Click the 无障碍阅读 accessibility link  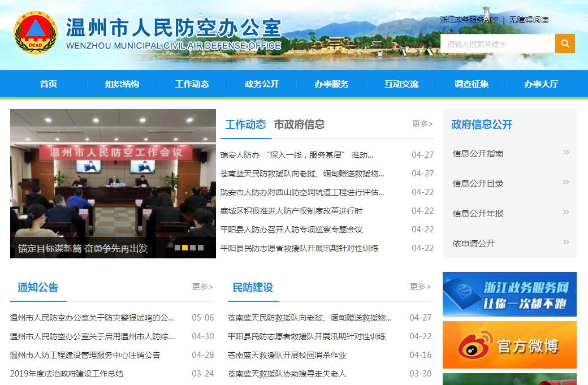click(x=529, y=20)
